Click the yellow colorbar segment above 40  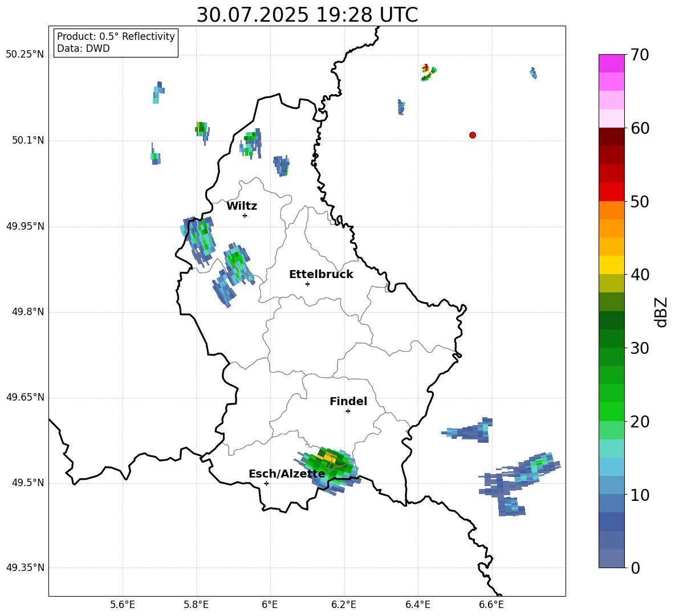(612, 266)
